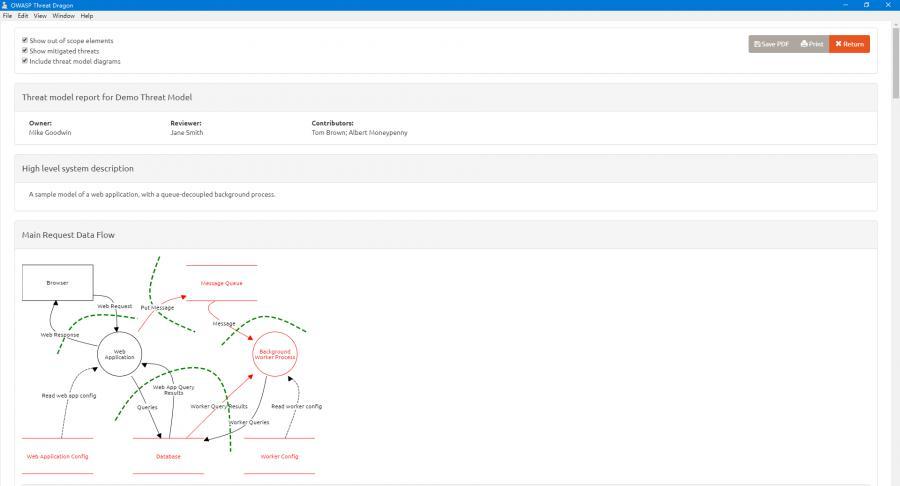Uncheck Show out of scope elements
The image size is (900, 486).
pos(25,40)
